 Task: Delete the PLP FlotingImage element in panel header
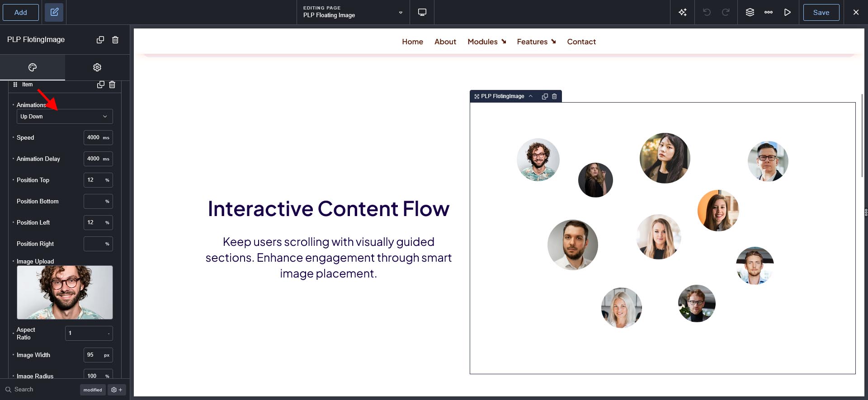(x=115, y=40)
